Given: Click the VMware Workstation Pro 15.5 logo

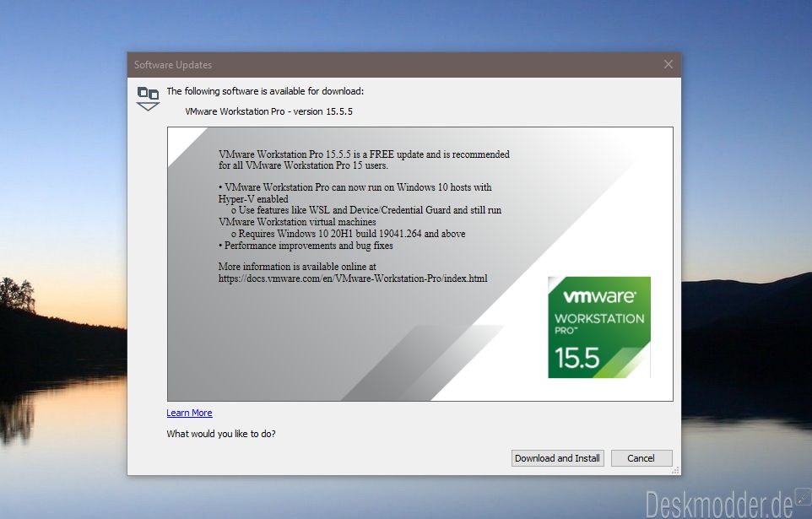Looking at the screenshot, I should click(599, 327).
